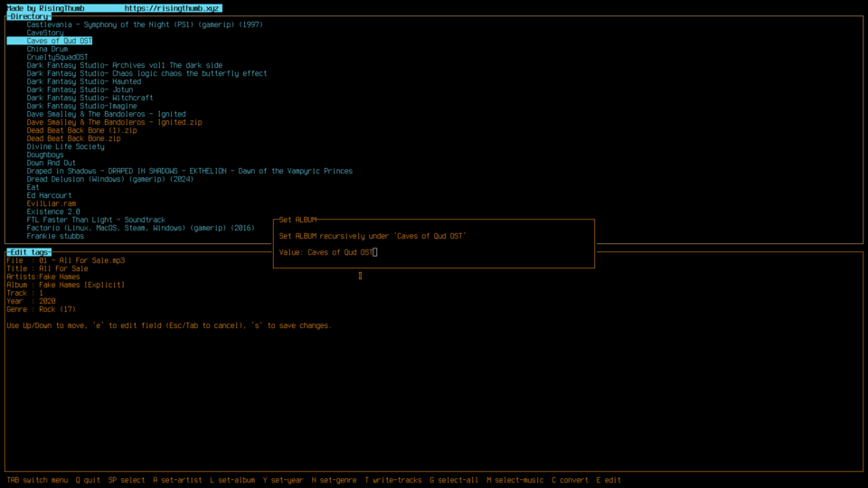The width and height of the screenshot is (868, 488).
Task: Click 'Made by RisingThumb' header text
Action: [45, 8]
